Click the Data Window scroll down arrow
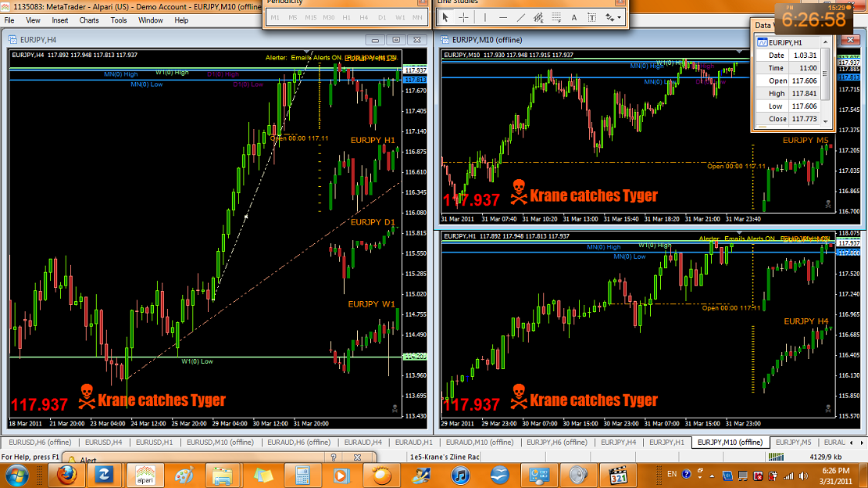 [x=825, y=121]
